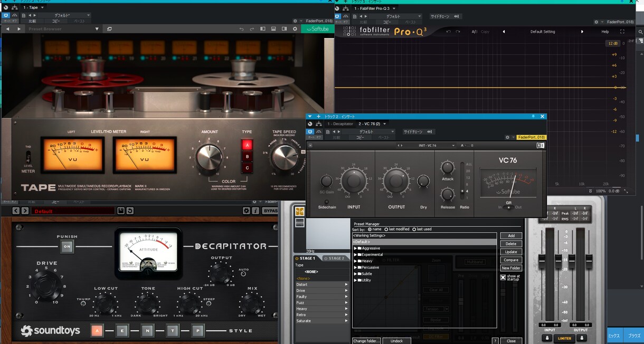This screenshot has height=344, width=644.
Task: Click Decapitator previous preset arrow
Action: pyautogui.click(x=16, y=211)
